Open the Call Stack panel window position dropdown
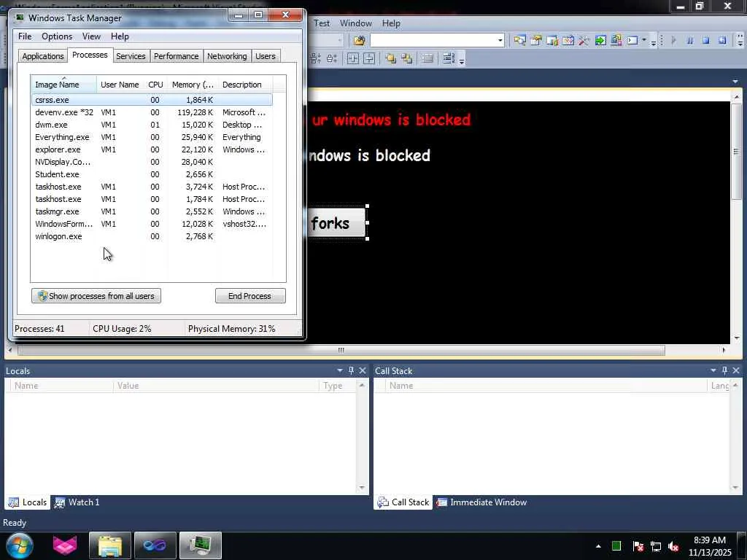The image size is (747, 560). [713, 370]
